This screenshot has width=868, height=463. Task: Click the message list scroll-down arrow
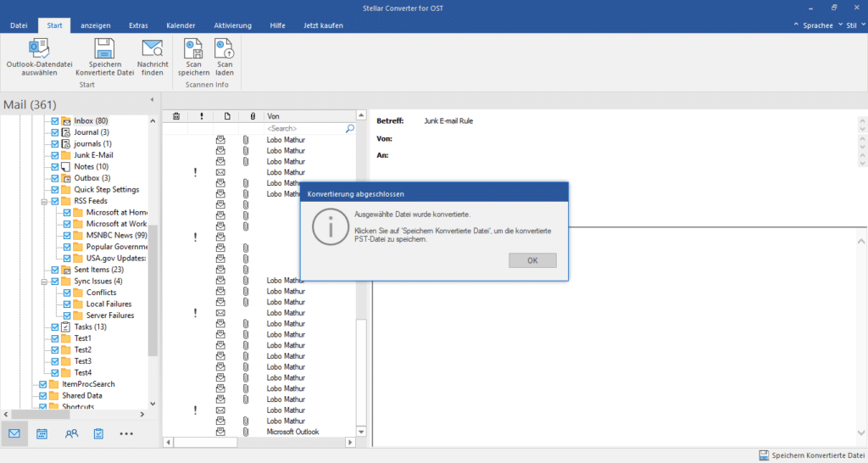tap(361, 432)
